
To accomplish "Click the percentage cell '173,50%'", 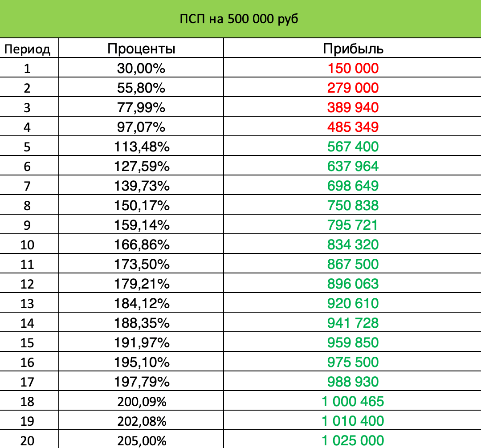I will point(142,264).
